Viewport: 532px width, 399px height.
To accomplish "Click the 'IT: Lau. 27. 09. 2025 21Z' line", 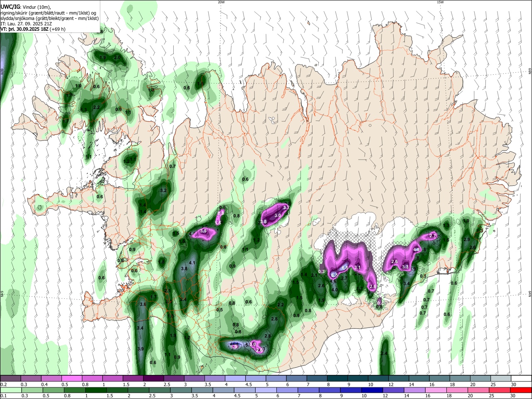I will (26, 24).
